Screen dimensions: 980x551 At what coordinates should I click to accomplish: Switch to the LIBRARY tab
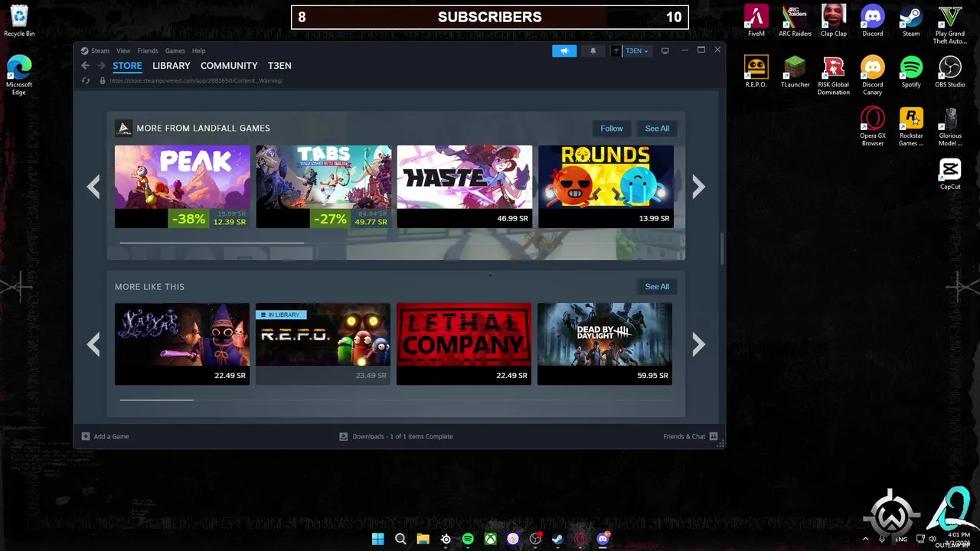[x=171, y=66]
